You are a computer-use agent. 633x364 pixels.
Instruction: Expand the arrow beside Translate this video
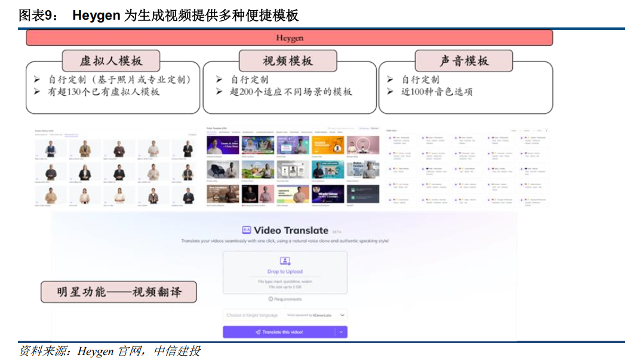(x=341, y=332)
